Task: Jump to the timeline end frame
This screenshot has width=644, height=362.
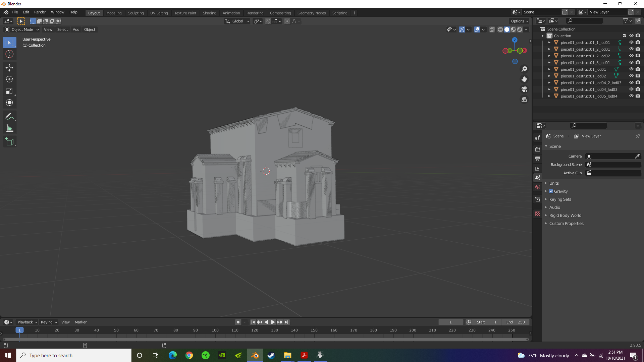Action: tap(286, 322)
